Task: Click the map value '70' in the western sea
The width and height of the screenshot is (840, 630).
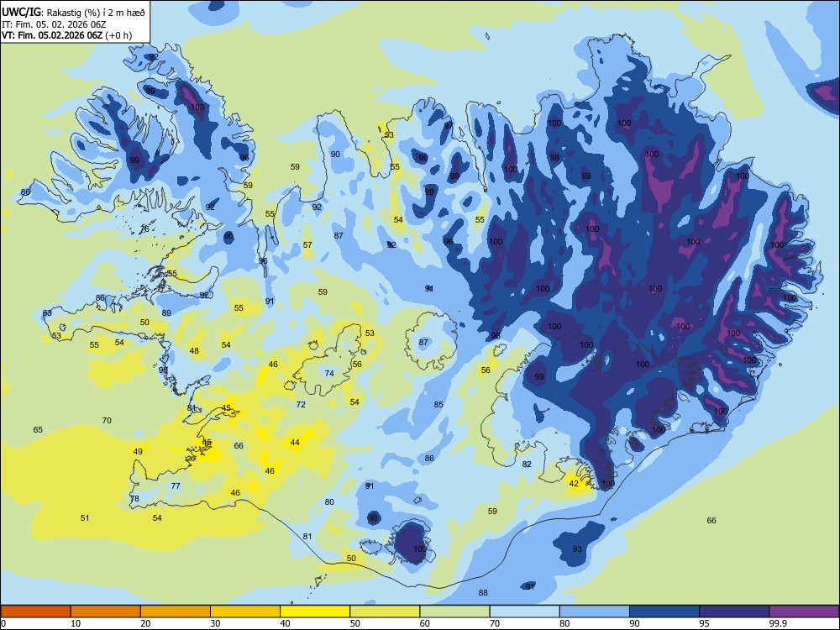Action: click(107, 421)
